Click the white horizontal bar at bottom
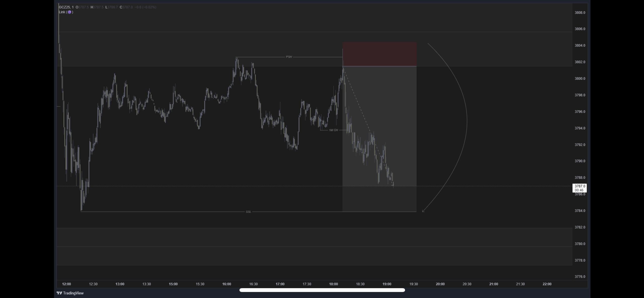This screenshot has width=644, height=298. coord(322,290)
